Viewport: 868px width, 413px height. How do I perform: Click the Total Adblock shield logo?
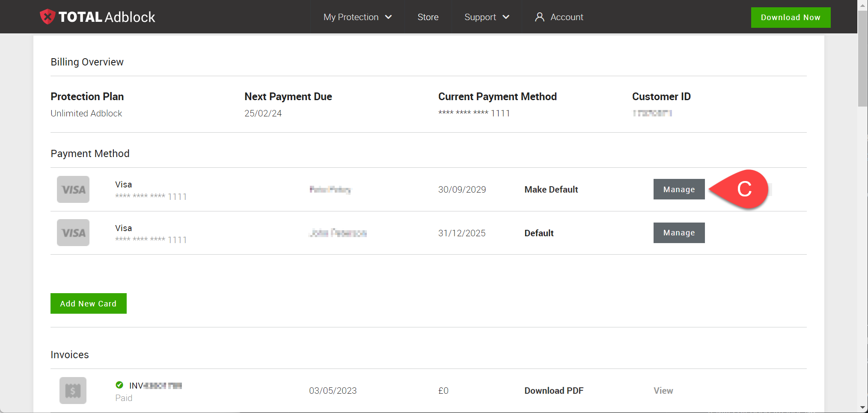coord(48,17)
